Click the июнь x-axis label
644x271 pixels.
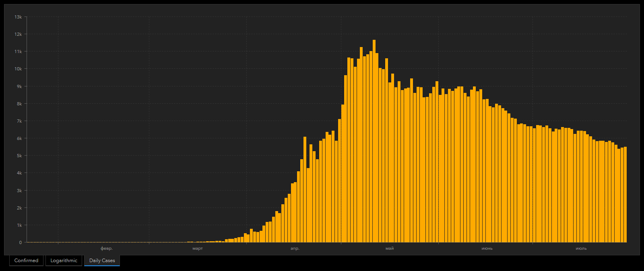pos(487,248)
